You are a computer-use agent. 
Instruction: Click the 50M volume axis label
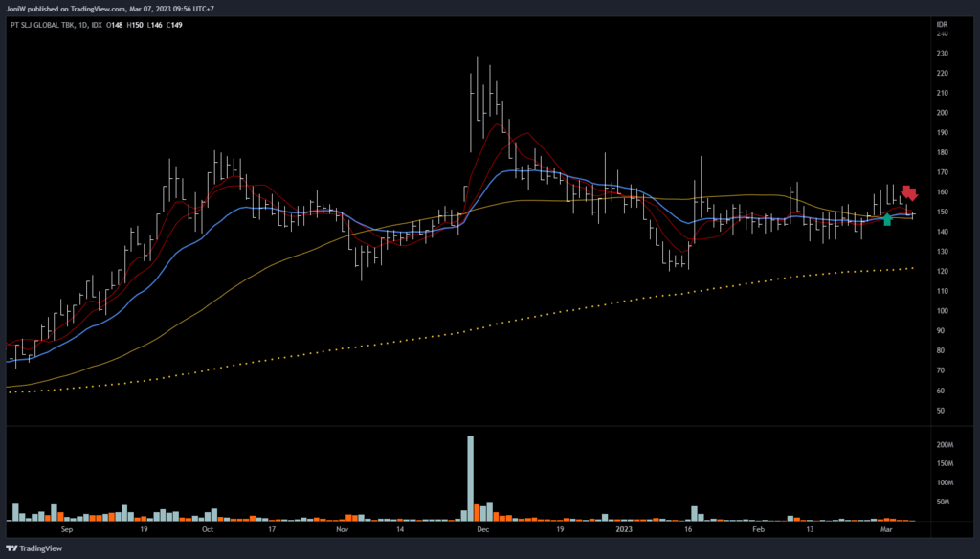pyautogui.click(x=944, y=502)
